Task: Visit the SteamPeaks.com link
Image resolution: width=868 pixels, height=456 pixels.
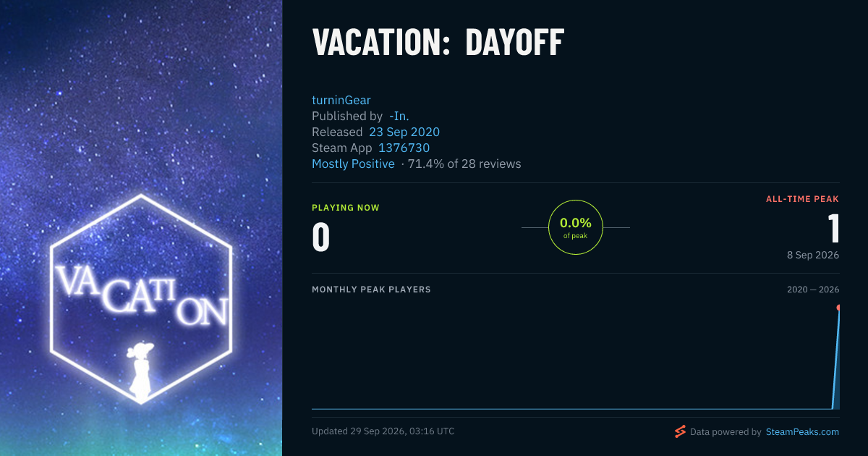Action: click(802, 431)
